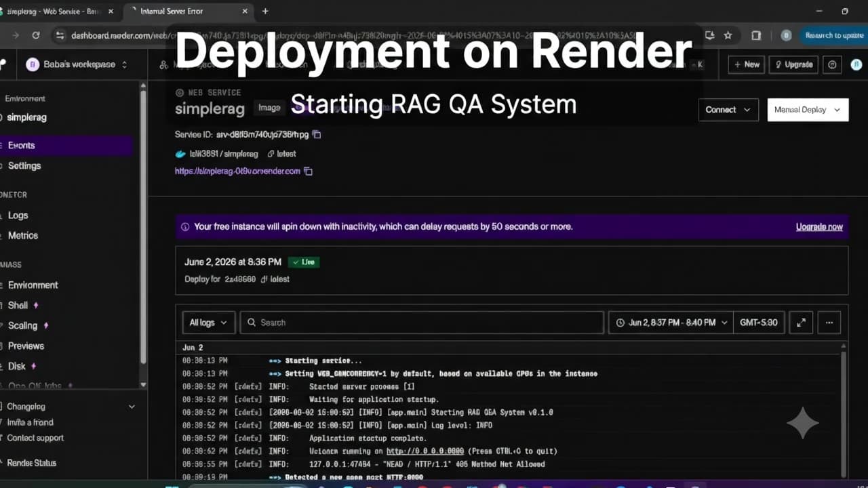
Task: Click the simplerag service name in sidebar
Action: (26, 117)
